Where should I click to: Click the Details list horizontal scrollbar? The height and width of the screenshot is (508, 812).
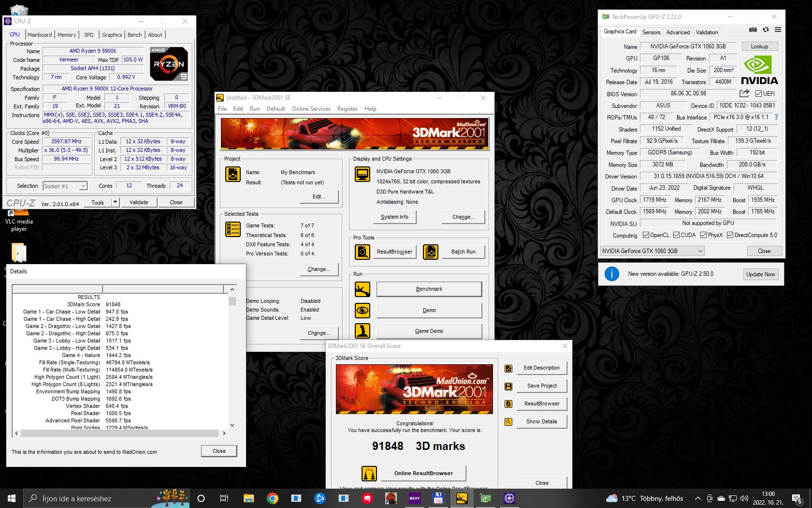coord(120,433)
